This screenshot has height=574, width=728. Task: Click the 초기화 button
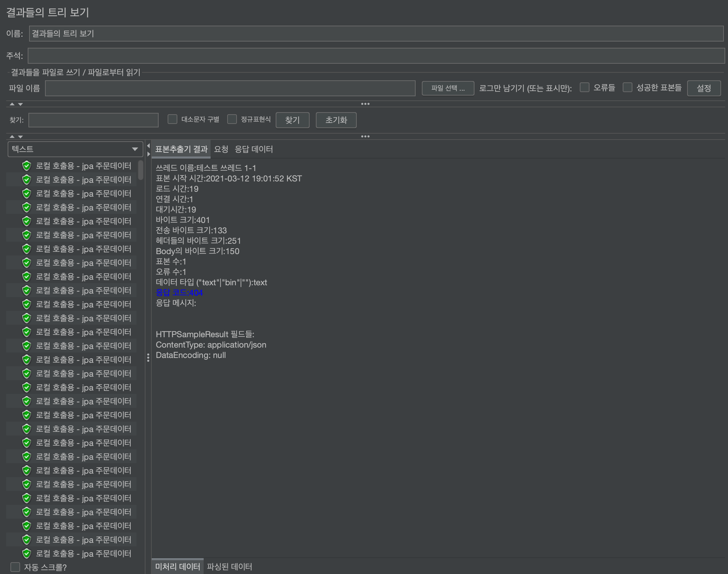tap(336, 120)
